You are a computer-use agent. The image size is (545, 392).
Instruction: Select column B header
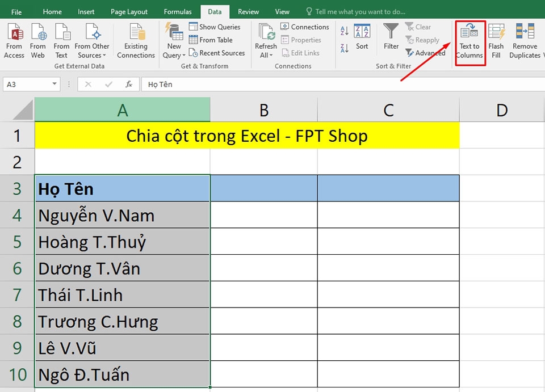click(264, 109)
